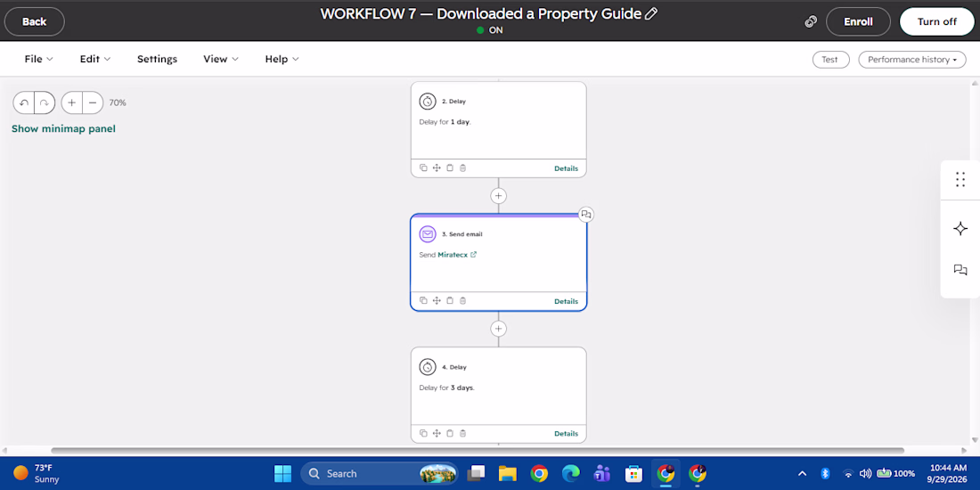Open weather widget showing 73°F Sunny
This screenshot has width=980, height=490.
click(x=37, y=473)
